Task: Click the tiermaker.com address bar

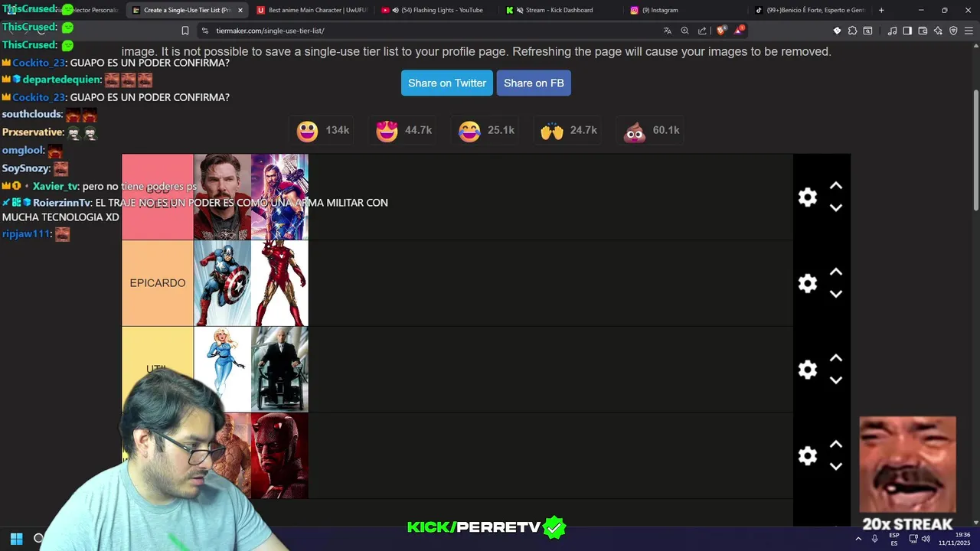Action: pyautogui.click(x=429, y=31)
